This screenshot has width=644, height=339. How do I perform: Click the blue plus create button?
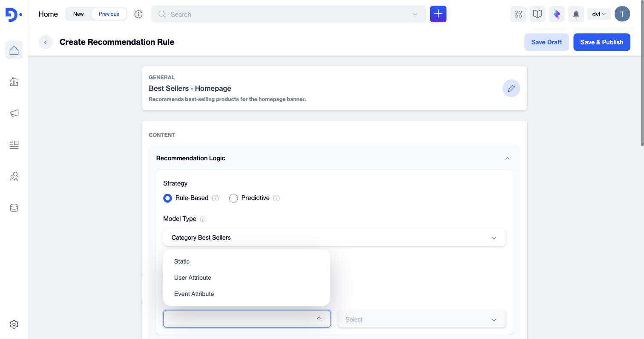click(438, 14)
